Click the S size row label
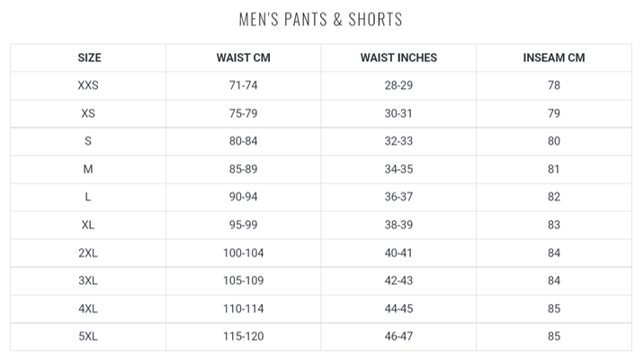This screenshot has height=357, width=644. (x=88, y=141)
